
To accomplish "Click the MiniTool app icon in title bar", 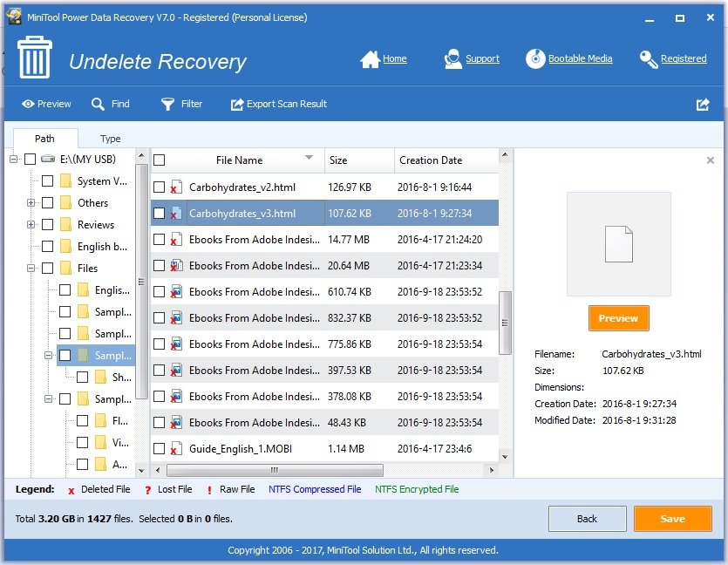I will (x=14, y=17).
